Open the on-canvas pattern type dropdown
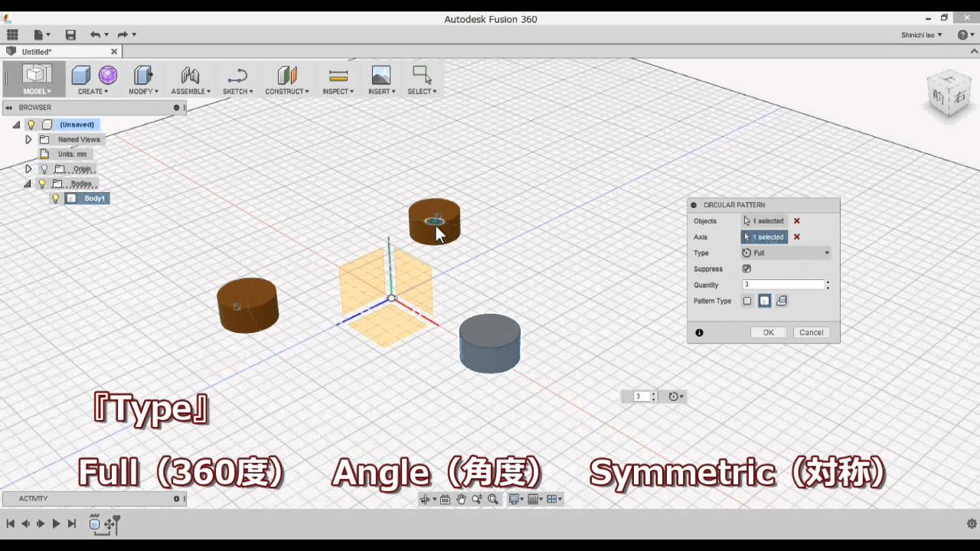This screenshot has height=551, width=980. pyautogui.click(x=676, y=396)
